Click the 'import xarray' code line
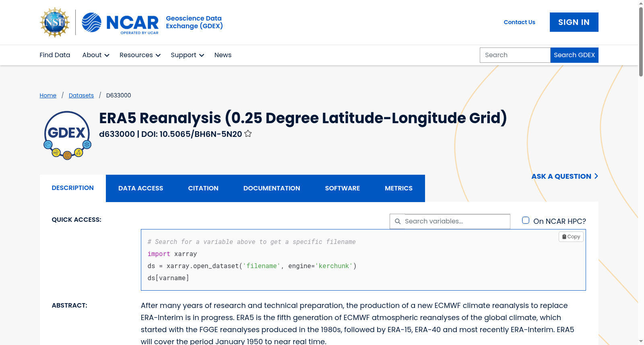This screenshot has width=644, height=345. pos(172,254)
